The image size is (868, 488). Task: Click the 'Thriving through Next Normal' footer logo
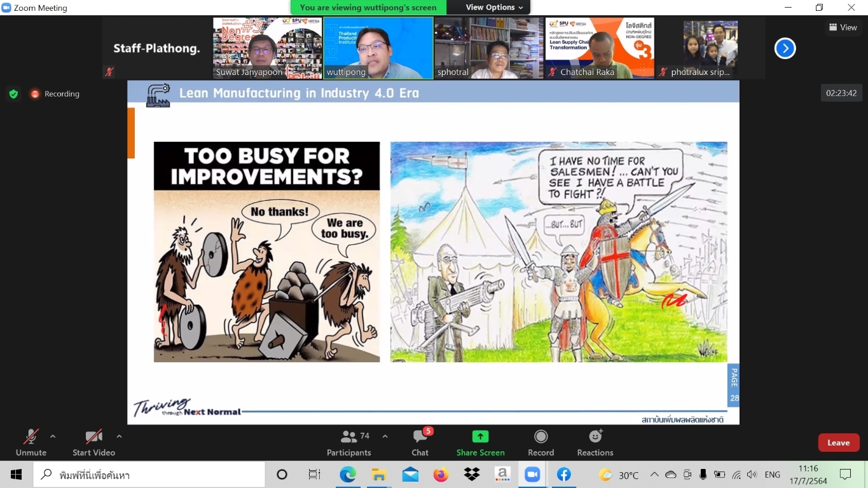[x=187, y=408]
